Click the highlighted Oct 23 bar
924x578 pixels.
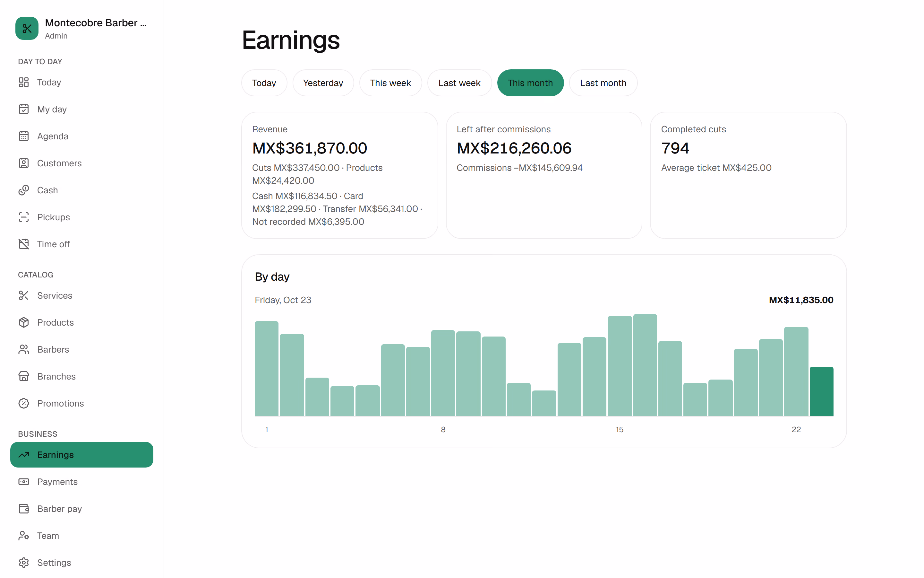pos(821,391)
